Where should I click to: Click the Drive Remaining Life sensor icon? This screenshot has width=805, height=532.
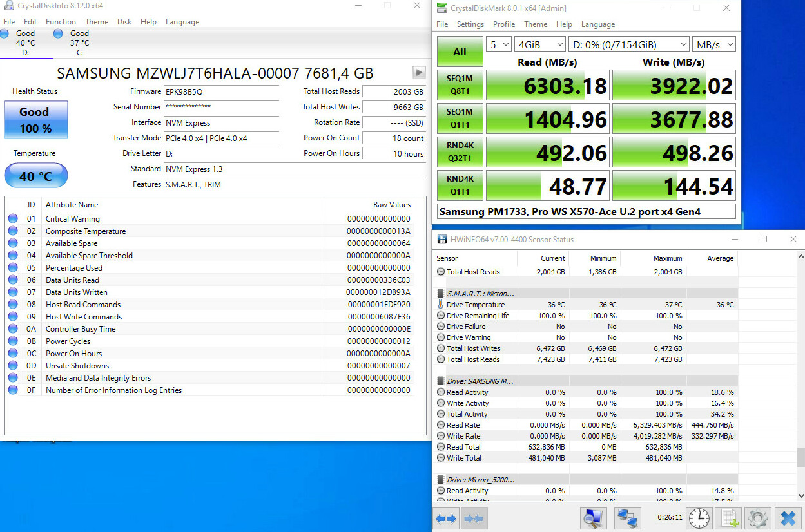tap(441, 316)
